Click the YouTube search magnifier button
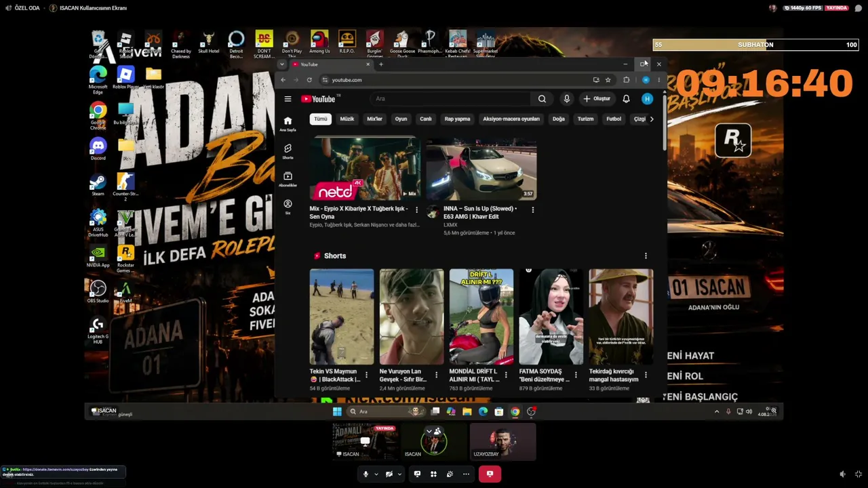The height and width of the screenshot is (488, 868). [542, 99]
